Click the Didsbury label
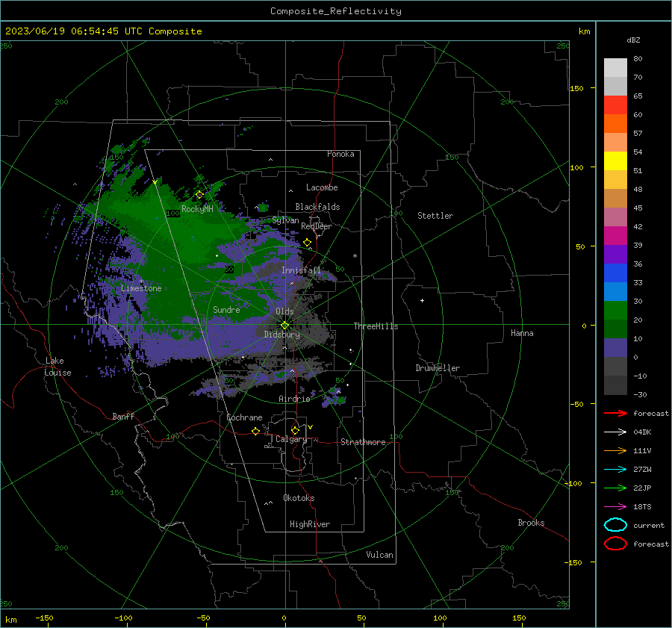Image resolution: width=672 pixels, height=628 pixels. [x=281, y=335]
